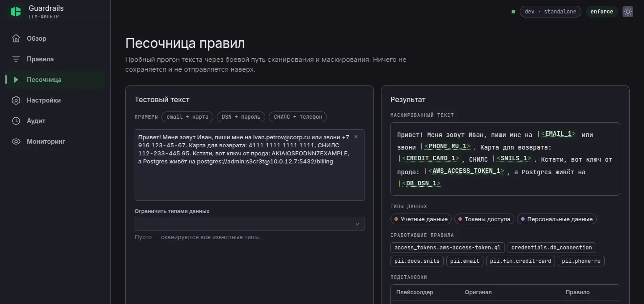The height and width of the screenshot is (304, 644).
Task: Load the "email + карта" example
Action: (x=187, y=117)
